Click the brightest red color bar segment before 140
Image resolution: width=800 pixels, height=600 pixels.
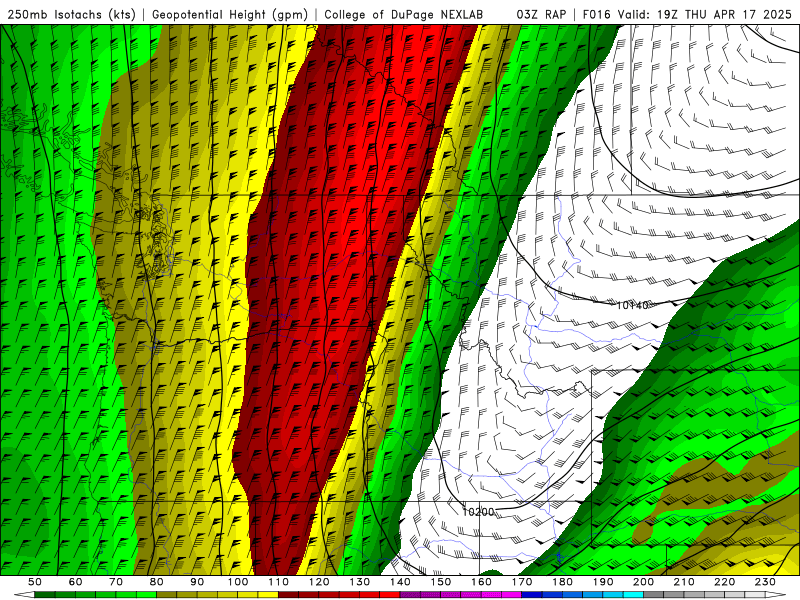tap(390, 595)
